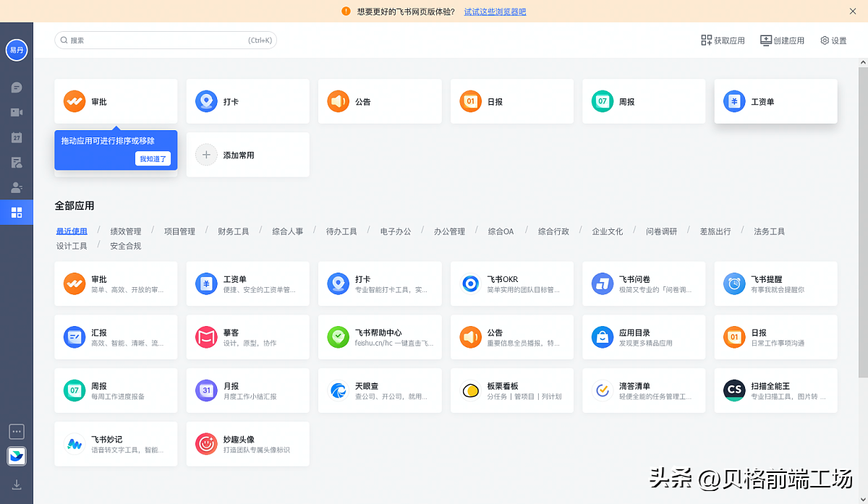Click the user avatar 易丹
Viewport: 868px width, 504px height.
[x=17, y=50]
